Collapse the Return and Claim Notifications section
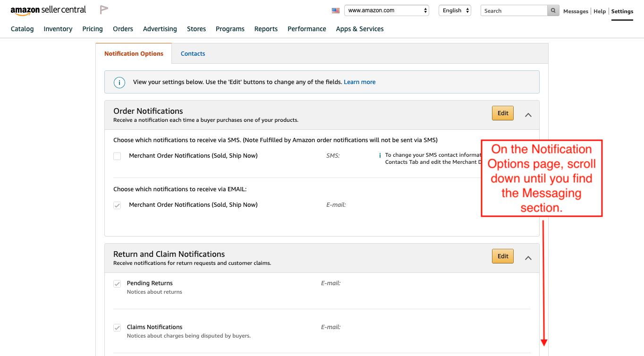 528,258
